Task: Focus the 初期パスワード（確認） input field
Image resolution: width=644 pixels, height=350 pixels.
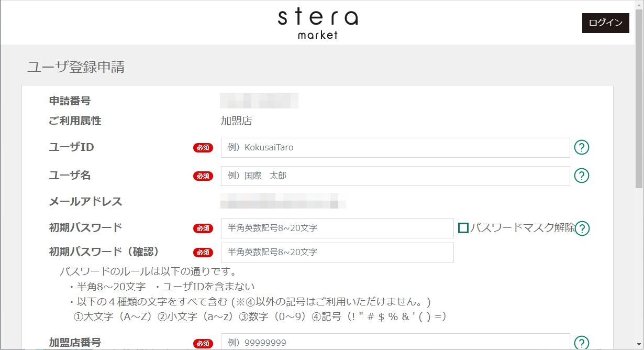Action: click(x=337, y=253)
